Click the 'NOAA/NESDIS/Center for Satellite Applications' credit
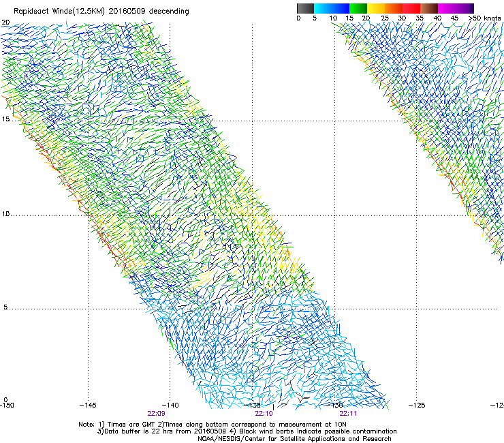 click(x=272, y=439)
